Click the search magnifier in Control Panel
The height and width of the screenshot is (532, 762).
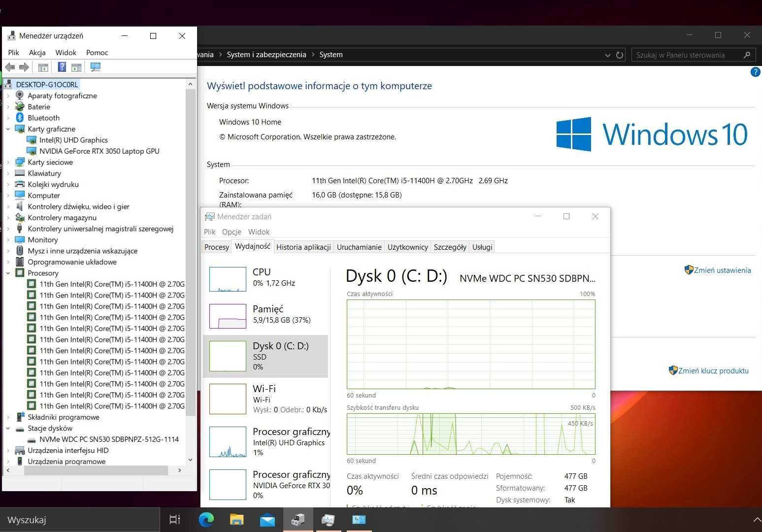pos(747,55)
